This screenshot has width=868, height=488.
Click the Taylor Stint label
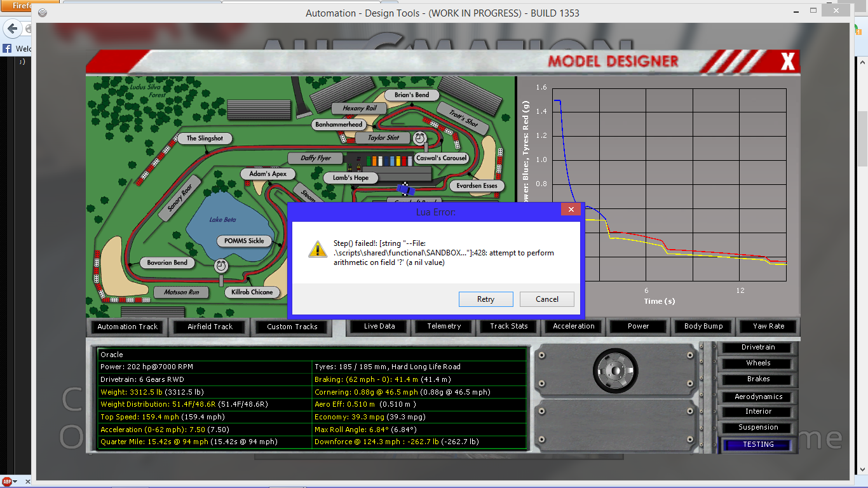point(384,138)
